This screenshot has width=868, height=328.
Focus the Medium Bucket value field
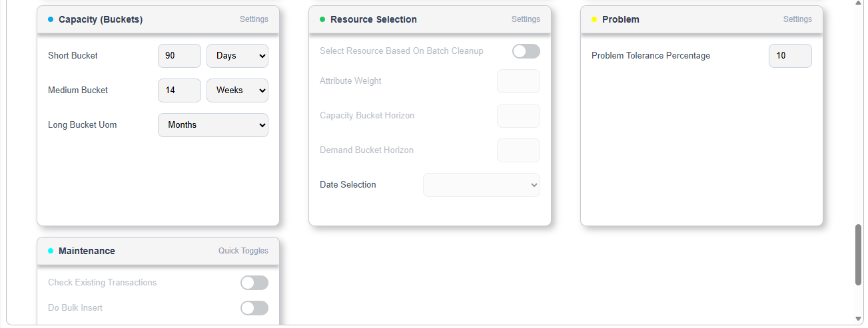(179, 90)
